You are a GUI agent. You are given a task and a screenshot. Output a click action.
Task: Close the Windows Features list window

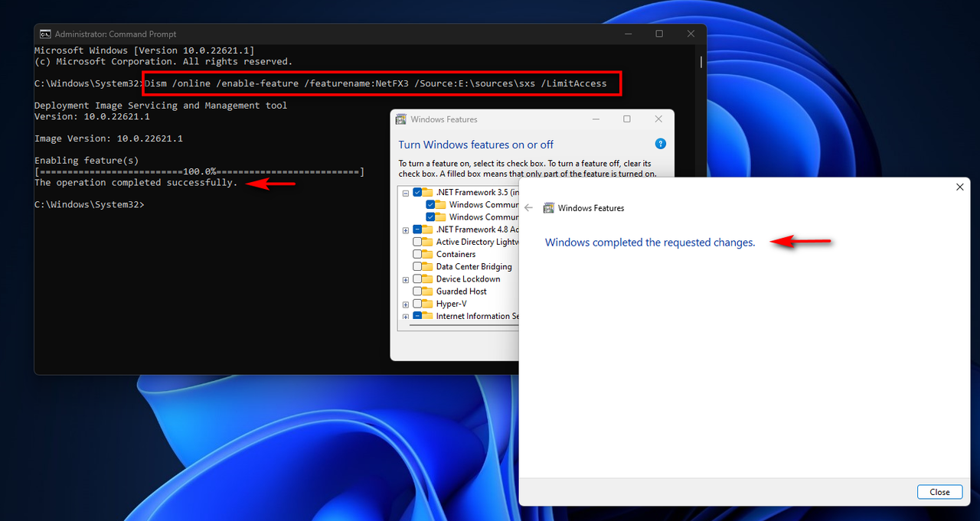(x=658, y=119)
